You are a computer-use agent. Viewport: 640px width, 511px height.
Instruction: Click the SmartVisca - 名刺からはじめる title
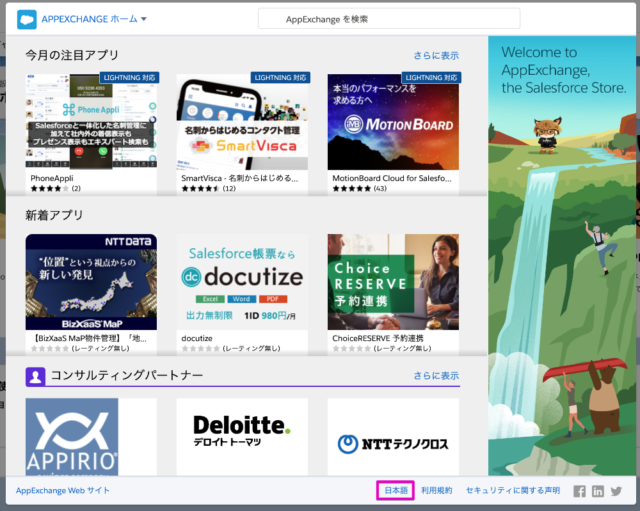point(240,178)
